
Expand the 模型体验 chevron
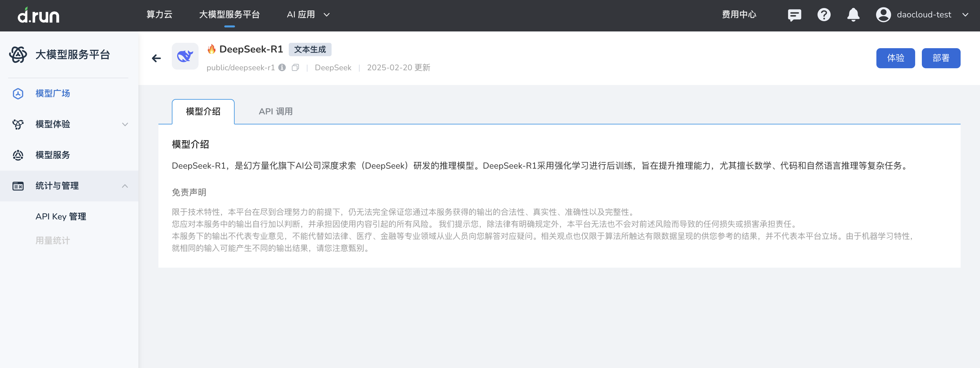[125, 124]
